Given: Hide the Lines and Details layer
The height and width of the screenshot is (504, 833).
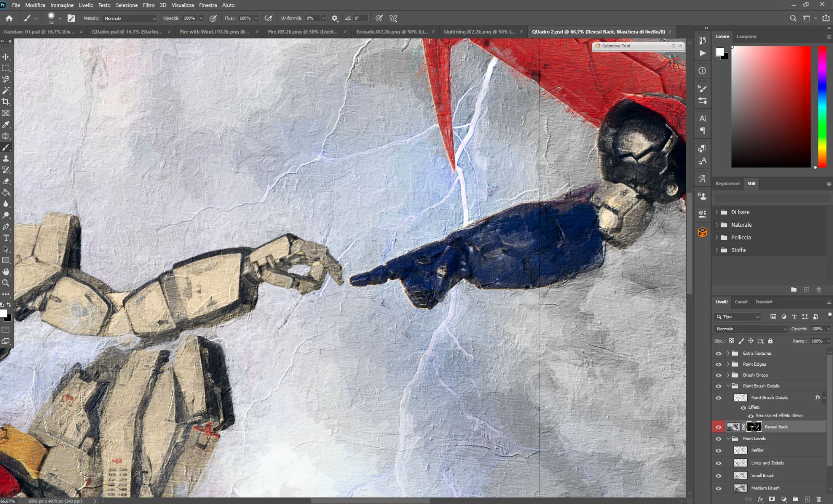Looking at the screenshot, I should click(718, 463).
